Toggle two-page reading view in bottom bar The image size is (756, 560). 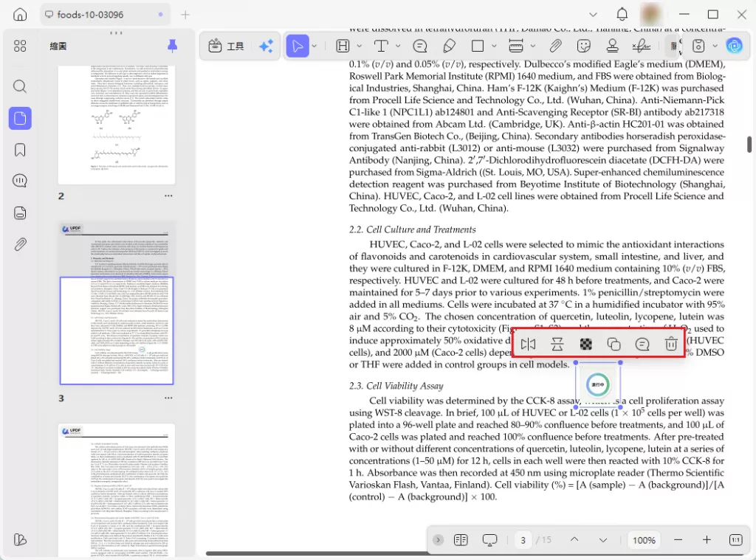click(461, 540)
